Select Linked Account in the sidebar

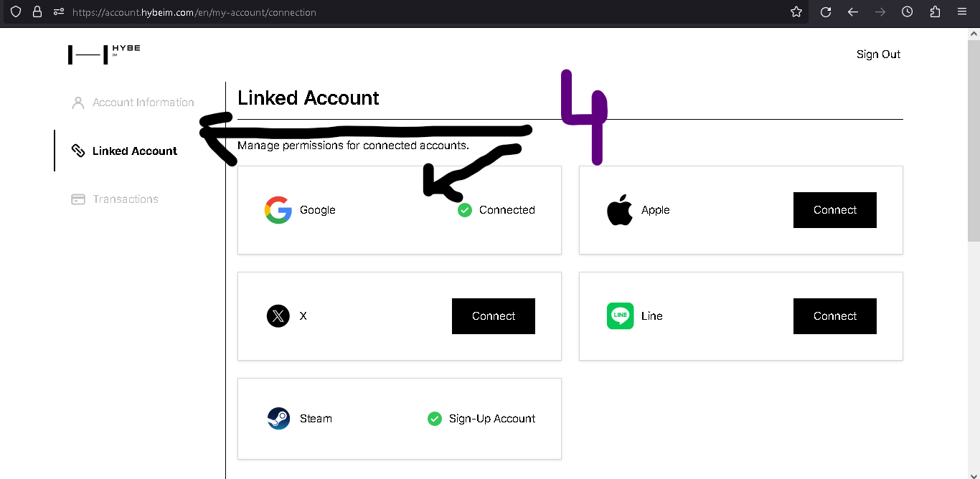(134, 151)
